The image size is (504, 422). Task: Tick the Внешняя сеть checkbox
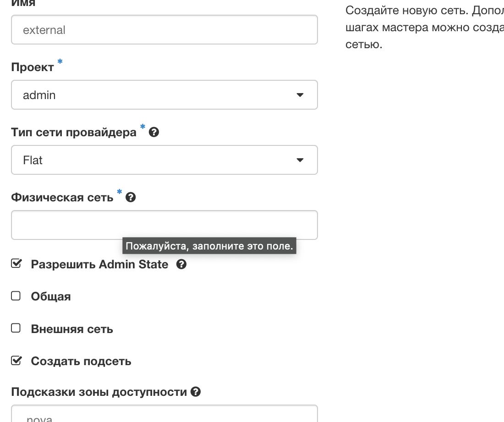click(16, 328)
